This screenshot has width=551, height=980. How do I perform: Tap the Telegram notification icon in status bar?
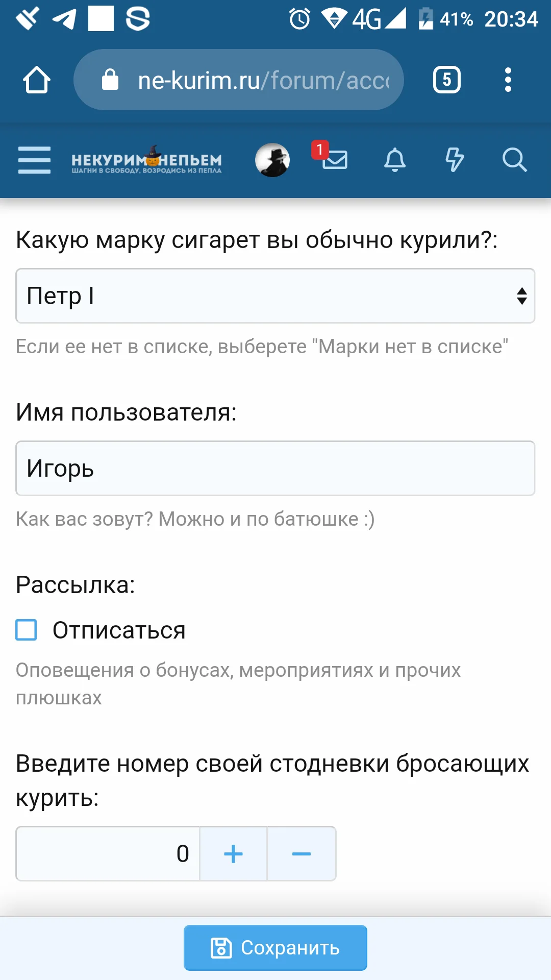[65, 19]
